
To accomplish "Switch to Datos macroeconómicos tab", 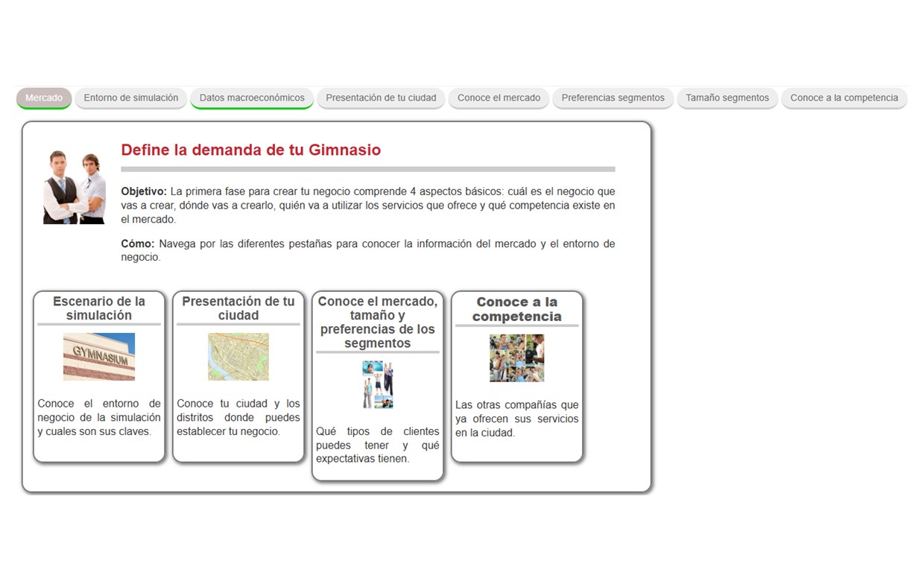I will (x=252, y=98).
